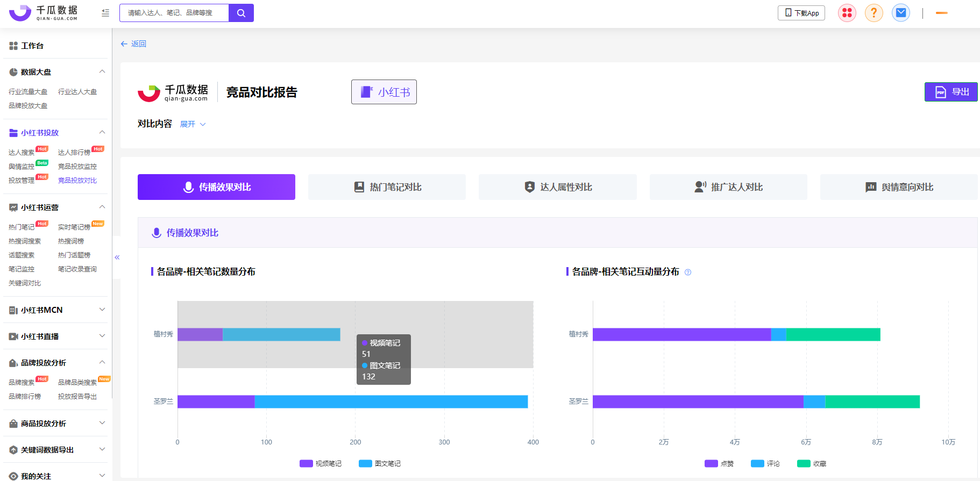980x481 pixels.
Task: Click the 关键词数据导出 icon
Action: point(13,450)
